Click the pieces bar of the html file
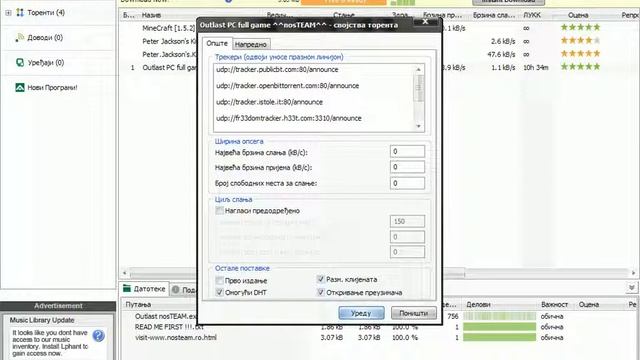 [x=499, y=337]
